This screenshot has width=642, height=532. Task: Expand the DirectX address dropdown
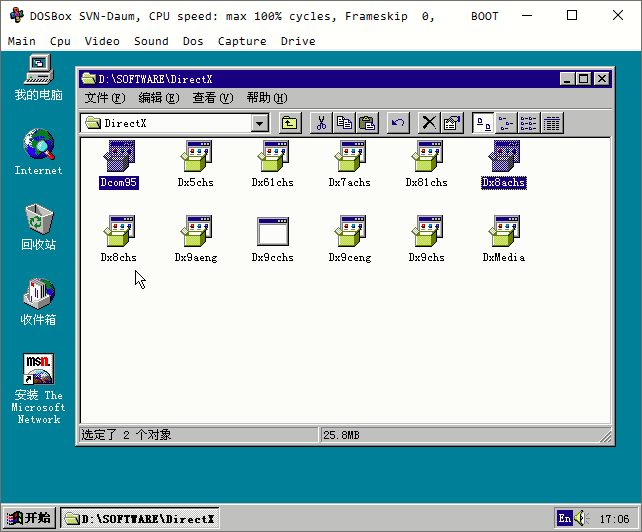pos(260,123)
